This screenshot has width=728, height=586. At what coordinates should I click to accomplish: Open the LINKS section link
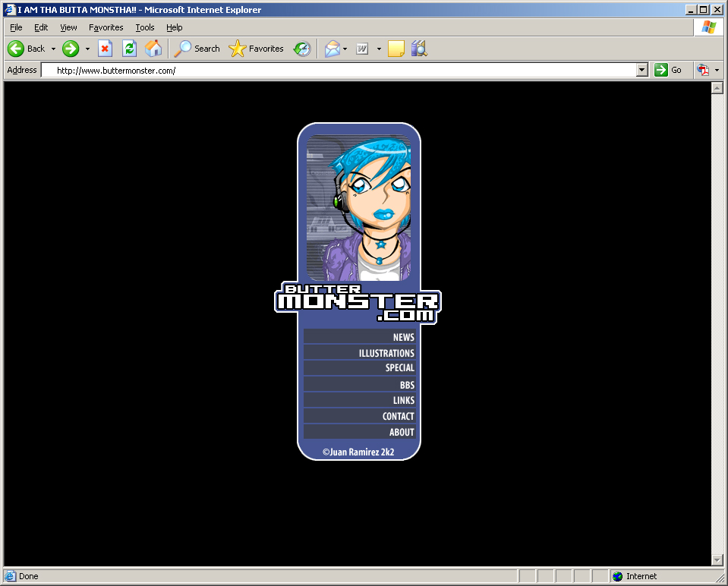pyautogui.click(x=360, y=400)
